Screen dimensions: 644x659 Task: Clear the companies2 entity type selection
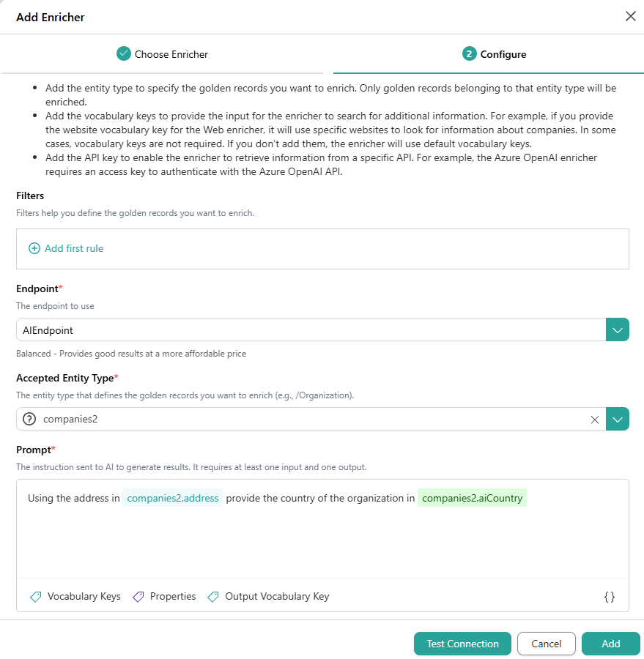point(594,420)
